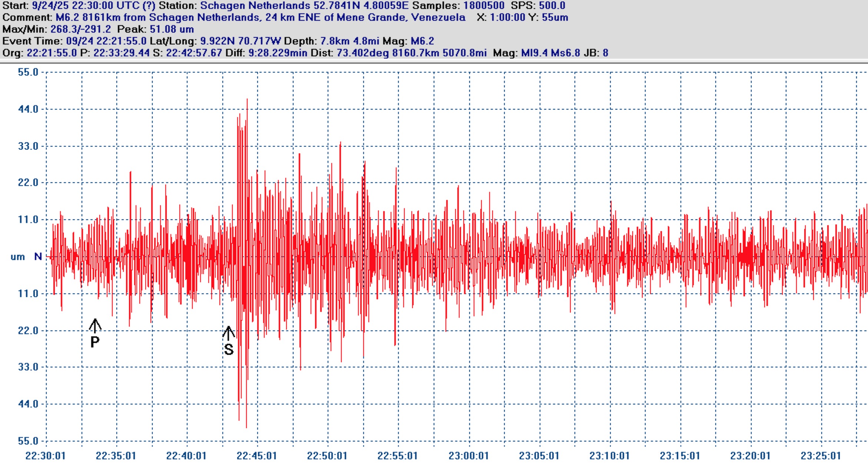Click the letter P label under arrow
This screenshot has width=868, height=463.
(x=95, y=342)
